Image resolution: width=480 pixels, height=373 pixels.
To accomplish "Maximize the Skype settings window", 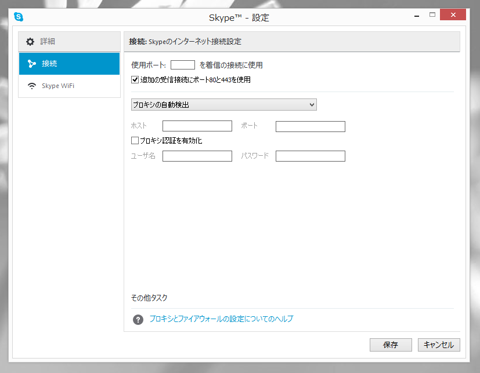I will [432, 15].
